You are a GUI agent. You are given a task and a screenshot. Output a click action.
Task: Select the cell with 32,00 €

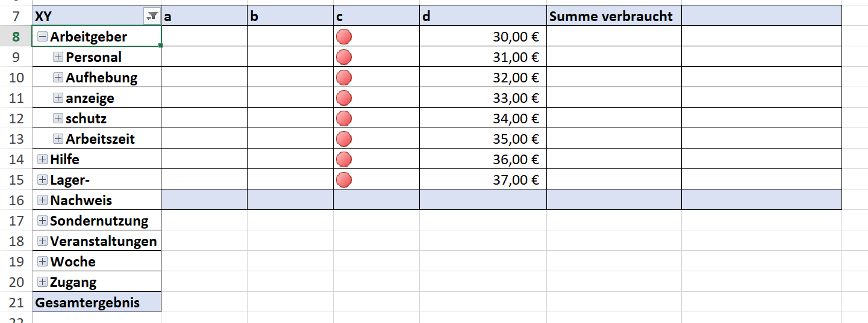[x=483, y=78]
